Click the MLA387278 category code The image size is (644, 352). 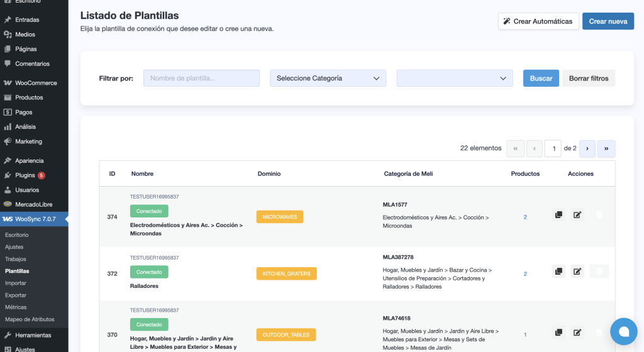coord(398,257)
